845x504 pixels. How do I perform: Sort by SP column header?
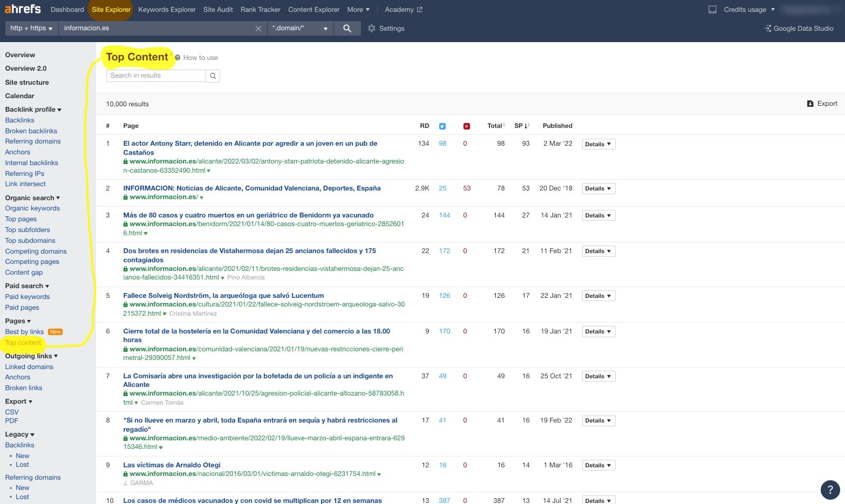pos(521,126)
